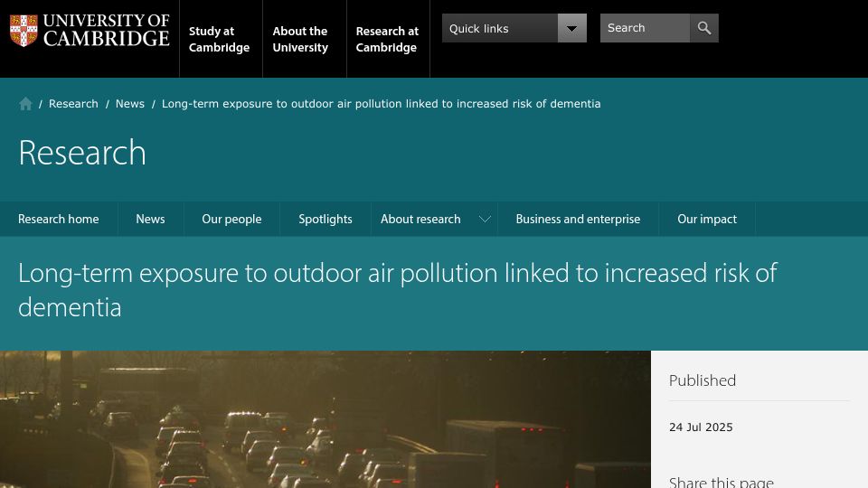868x488 pixels.
Task: Click the University of Cambridge wordmark text
Action: 107,30
